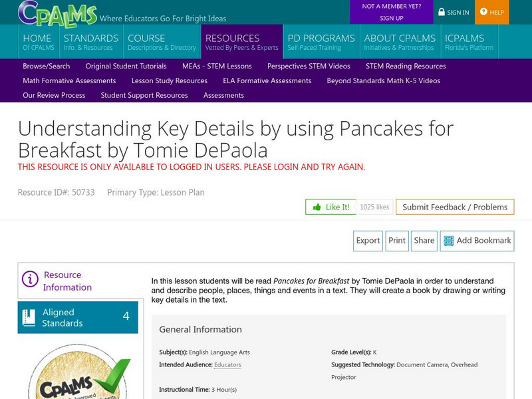The image size is (532, 399).
Task: Open the Standards menu
Action: tap(90, 42)
